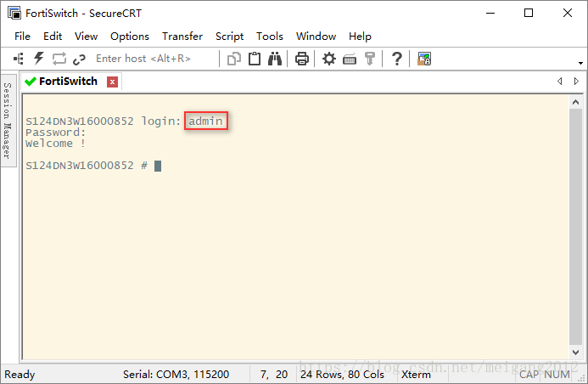
Task: Click the terminal cursor at the prompt
Action: click(x=158, y=166)
